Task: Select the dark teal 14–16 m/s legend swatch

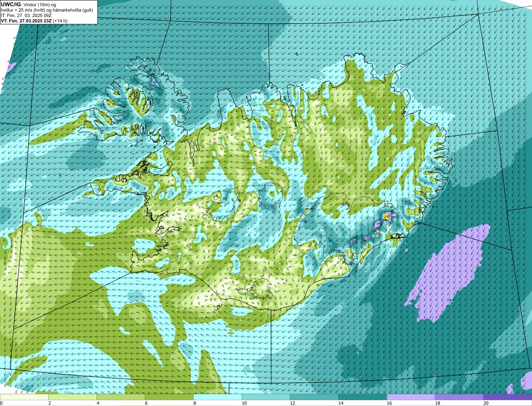Action: (x=363, y=397)
